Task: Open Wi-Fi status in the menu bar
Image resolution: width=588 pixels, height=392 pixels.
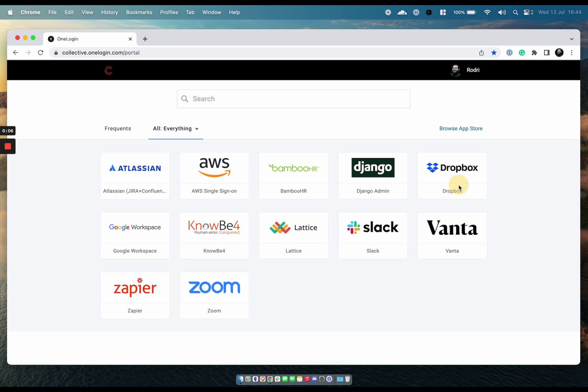Action: pyautogui.click(x=487, y=12)
